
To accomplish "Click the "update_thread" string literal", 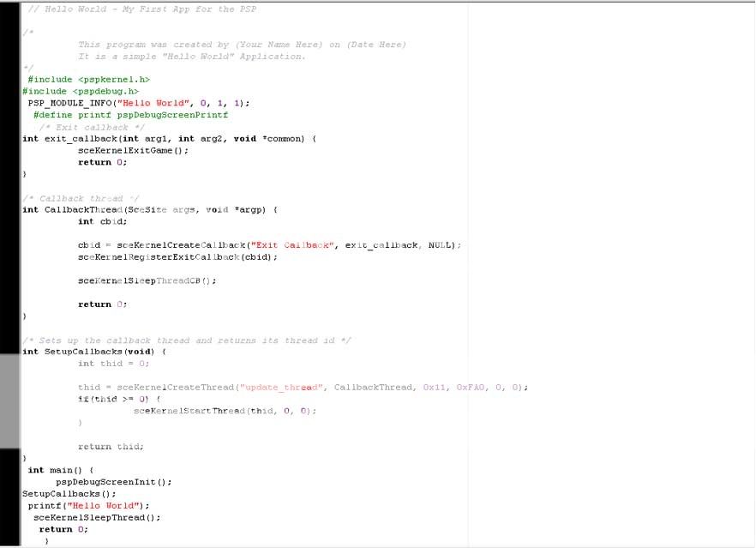I will 282,388.
